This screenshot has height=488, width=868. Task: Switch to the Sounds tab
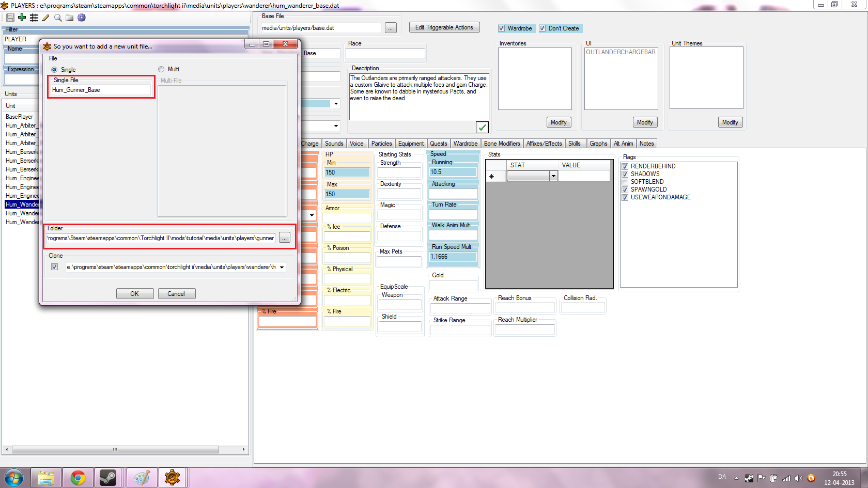[334, 144]
